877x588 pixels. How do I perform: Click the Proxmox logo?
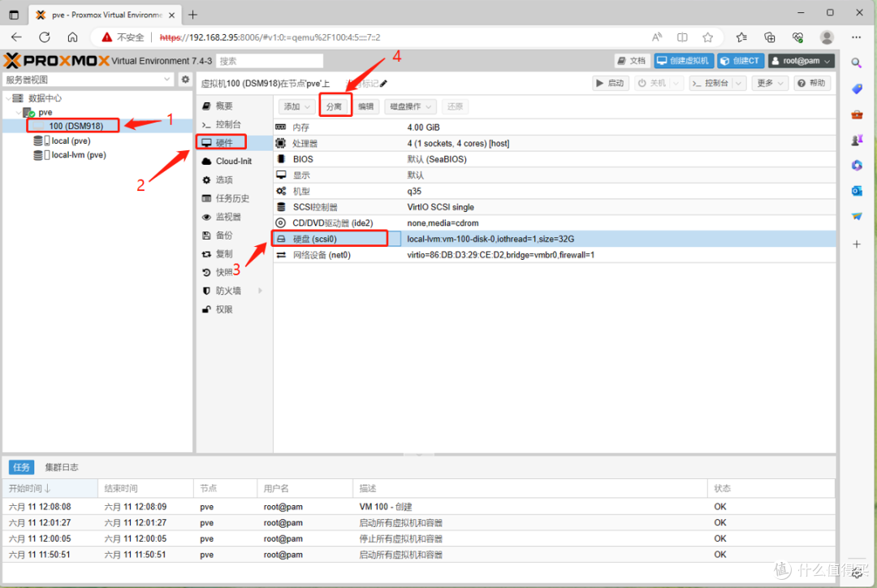57,60
